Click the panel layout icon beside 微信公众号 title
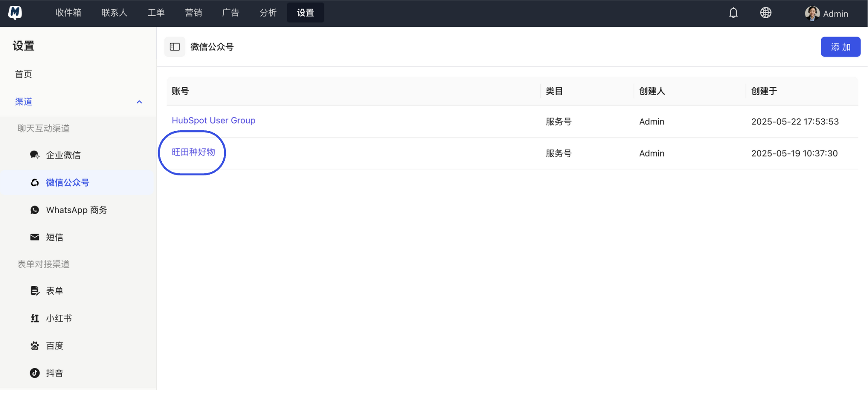The image size is (868, 393). click(x=175, y=47)
